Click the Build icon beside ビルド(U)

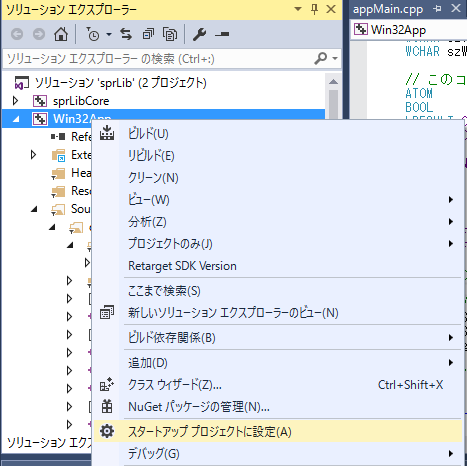(x=107, y=133)
